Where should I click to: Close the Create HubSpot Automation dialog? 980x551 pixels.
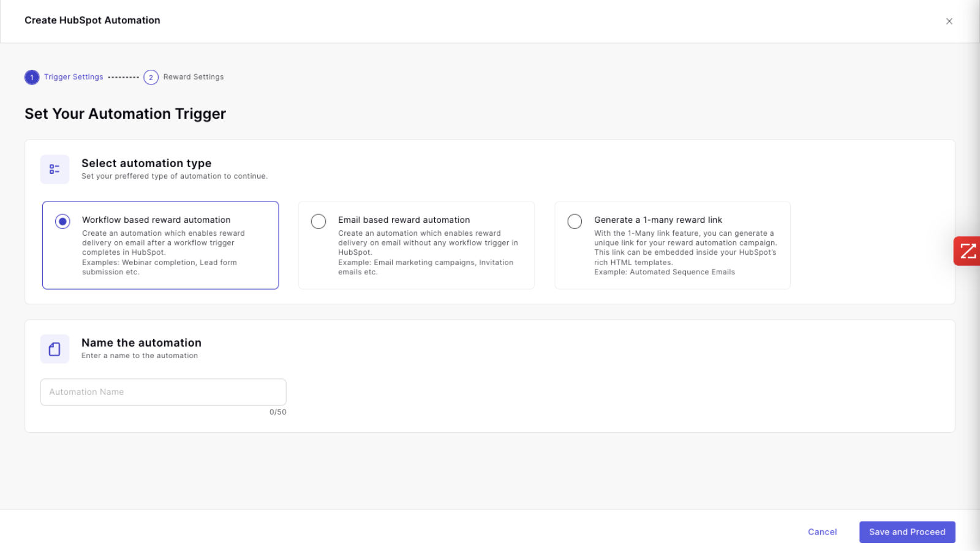[x=949, y=21]
